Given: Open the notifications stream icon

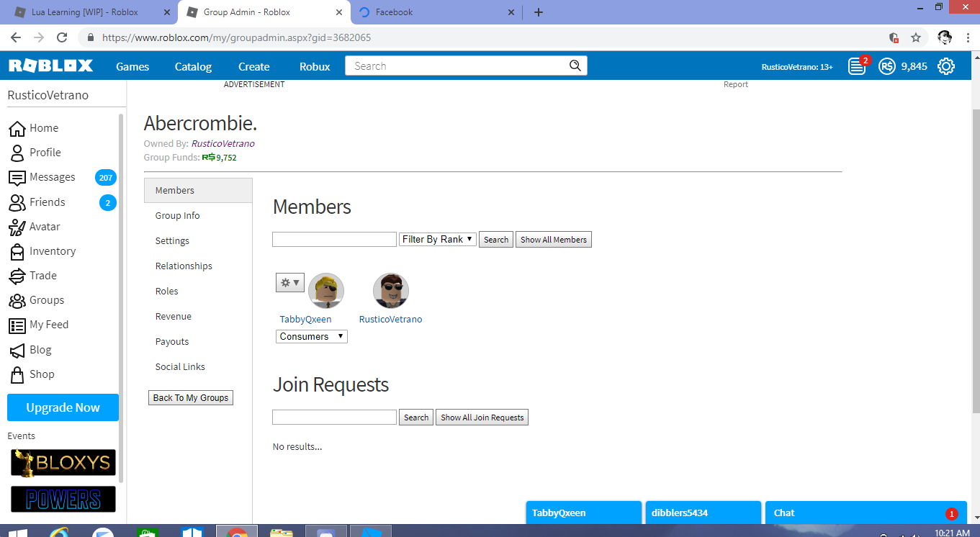Looking at the screenshot, I should point(857,66).
